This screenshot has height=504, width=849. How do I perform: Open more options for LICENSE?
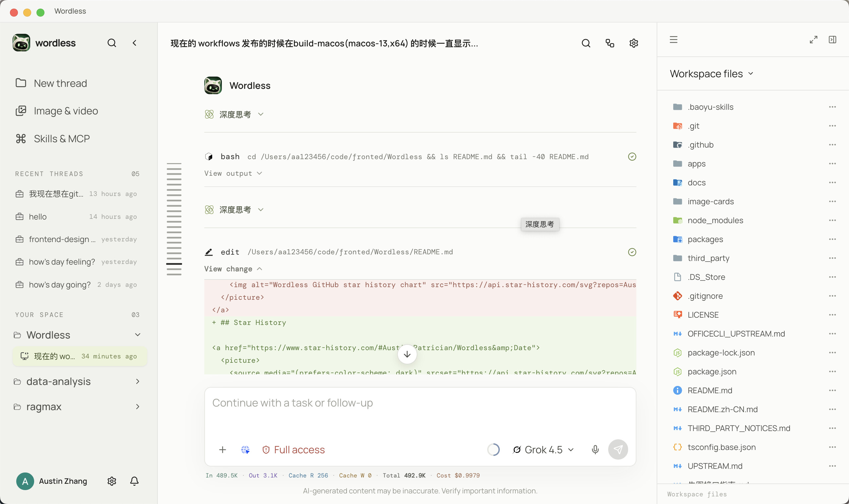832,315
